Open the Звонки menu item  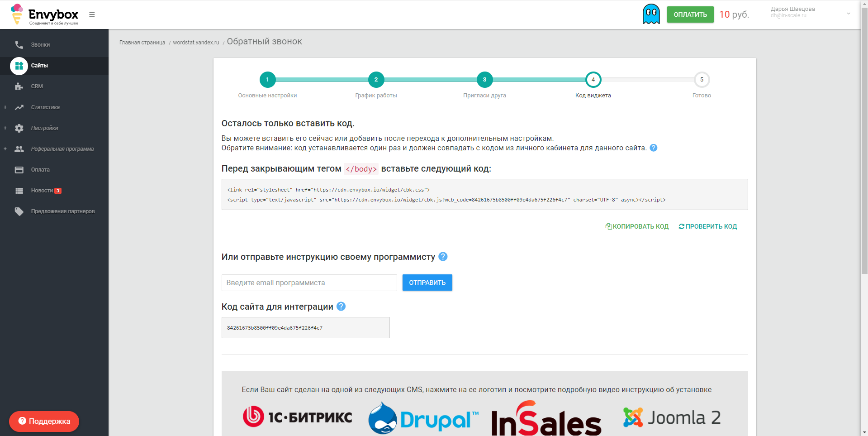coord(54,45)
